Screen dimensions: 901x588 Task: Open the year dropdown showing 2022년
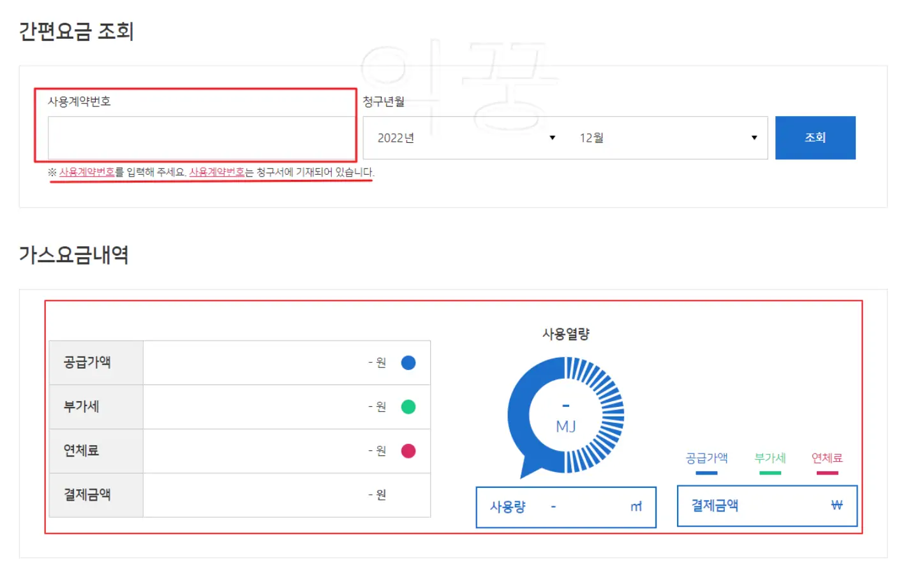click(x=461, y=137)
